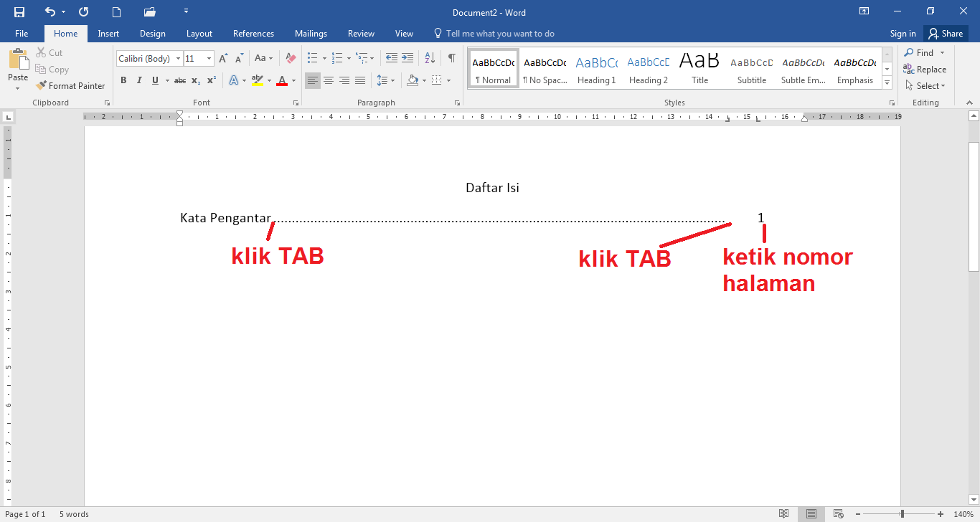Center the paragraph text
The height and width of the screenshot is (522, 980).
click(329, 80)
